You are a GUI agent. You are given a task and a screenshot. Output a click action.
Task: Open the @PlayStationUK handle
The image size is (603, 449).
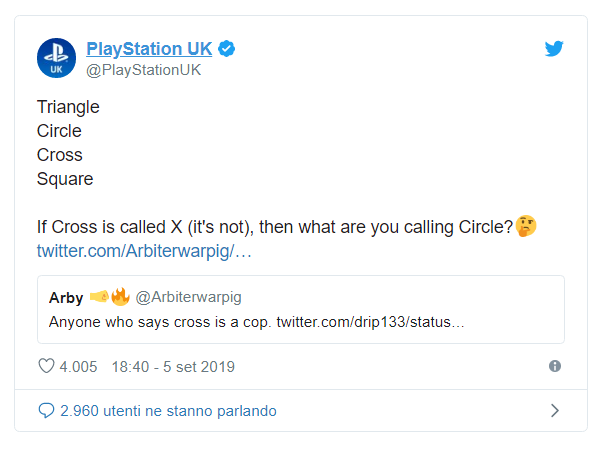[x=143, y=70]
